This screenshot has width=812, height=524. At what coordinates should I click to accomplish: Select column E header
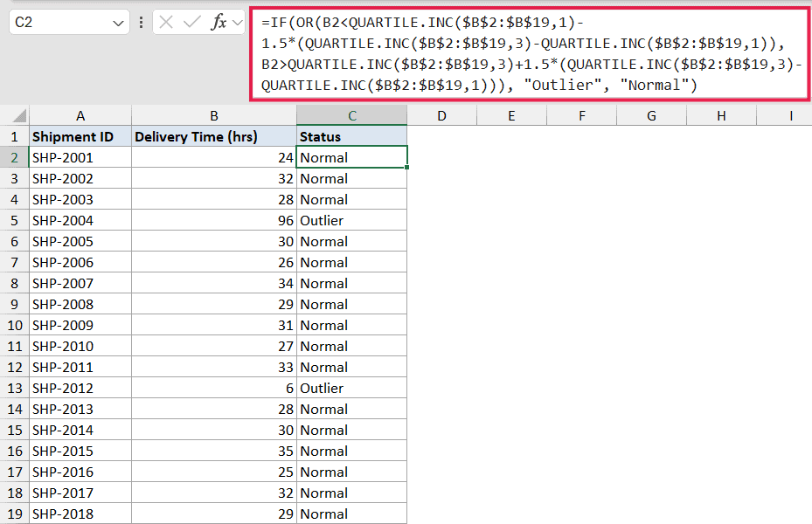point(511,116)
